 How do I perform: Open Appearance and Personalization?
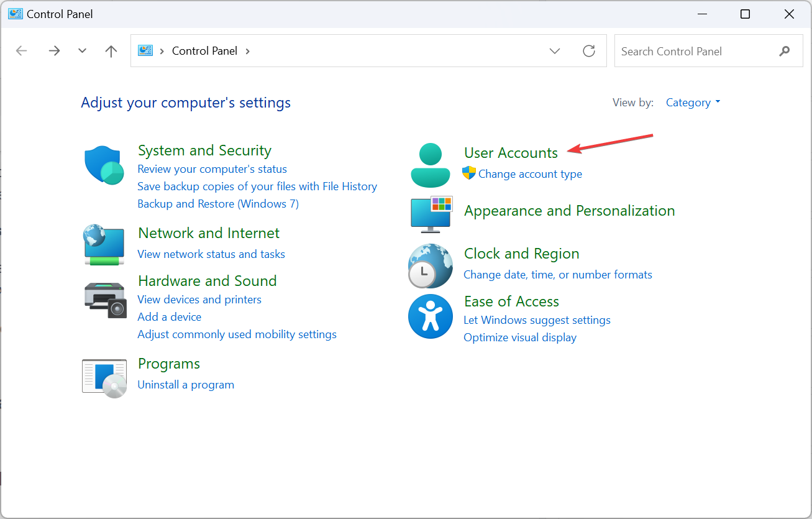569,211
